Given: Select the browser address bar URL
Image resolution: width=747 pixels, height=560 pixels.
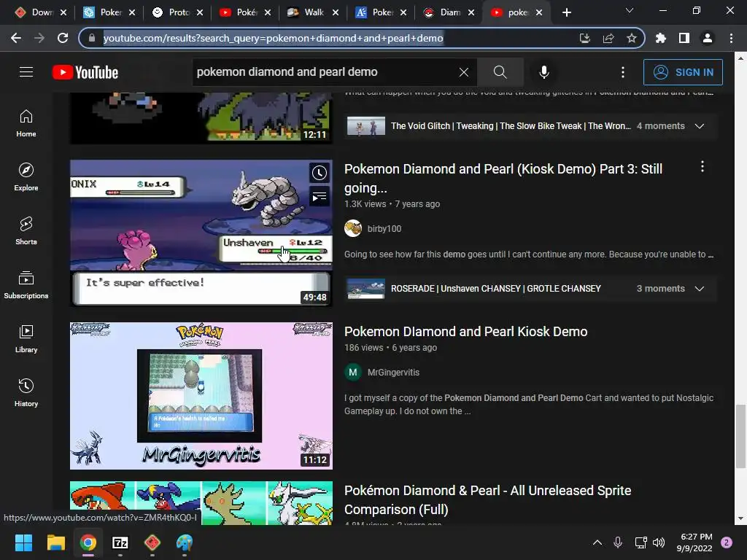Looking at the screenshot, I should [x=273, y=38].
